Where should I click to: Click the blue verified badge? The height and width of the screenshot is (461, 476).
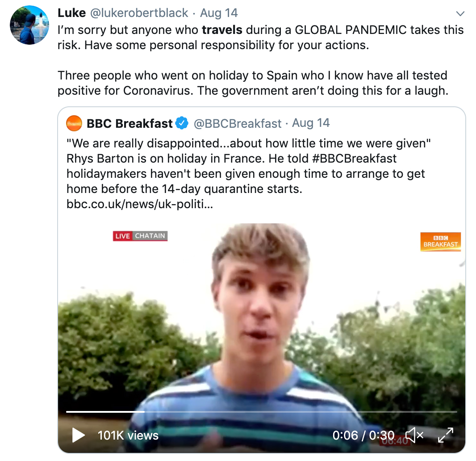tap(182, 123)
